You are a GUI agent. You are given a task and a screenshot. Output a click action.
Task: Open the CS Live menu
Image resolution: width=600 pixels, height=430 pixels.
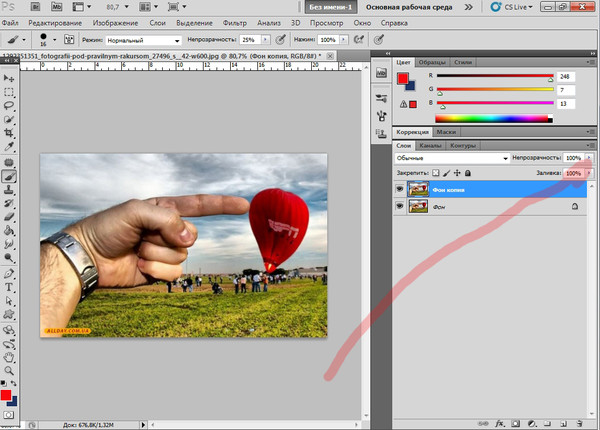pos(512,7)
